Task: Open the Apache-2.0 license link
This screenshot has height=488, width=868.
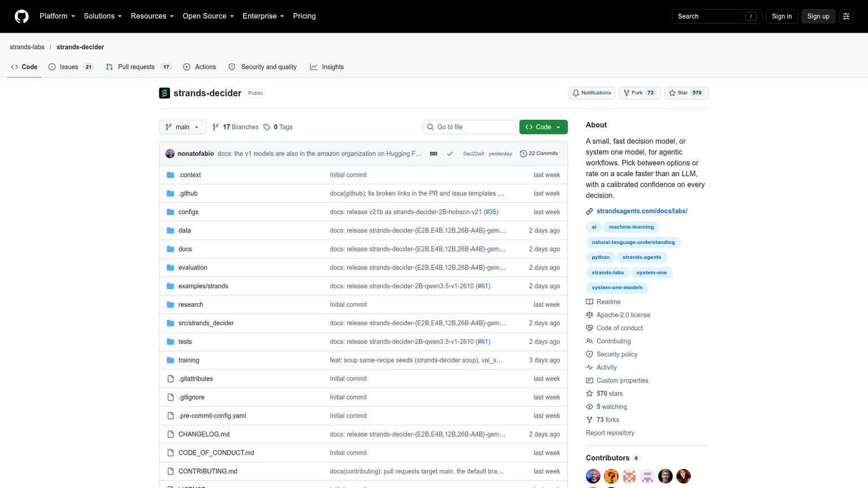Action: (x=623, y=315)
